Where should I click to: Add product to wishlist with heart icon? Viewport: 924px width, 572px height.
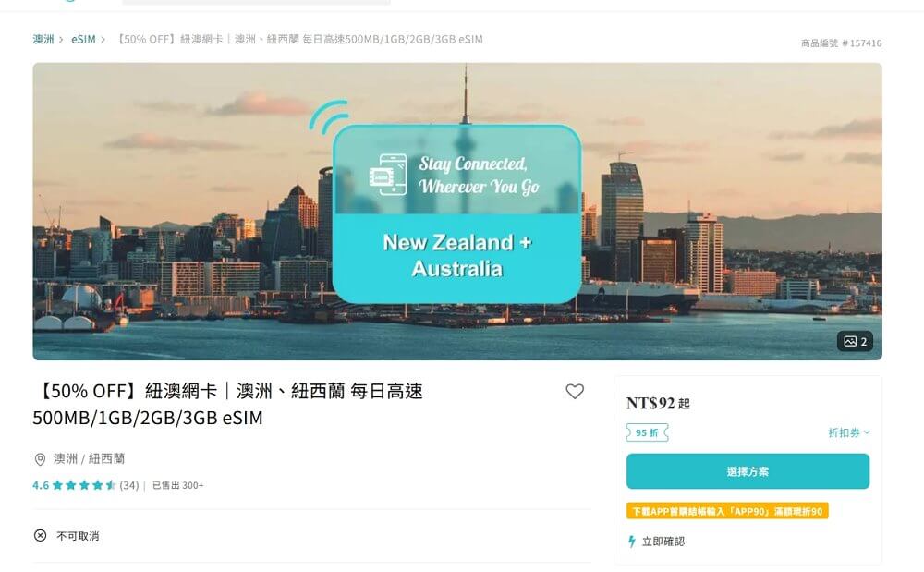pos(575,392)
